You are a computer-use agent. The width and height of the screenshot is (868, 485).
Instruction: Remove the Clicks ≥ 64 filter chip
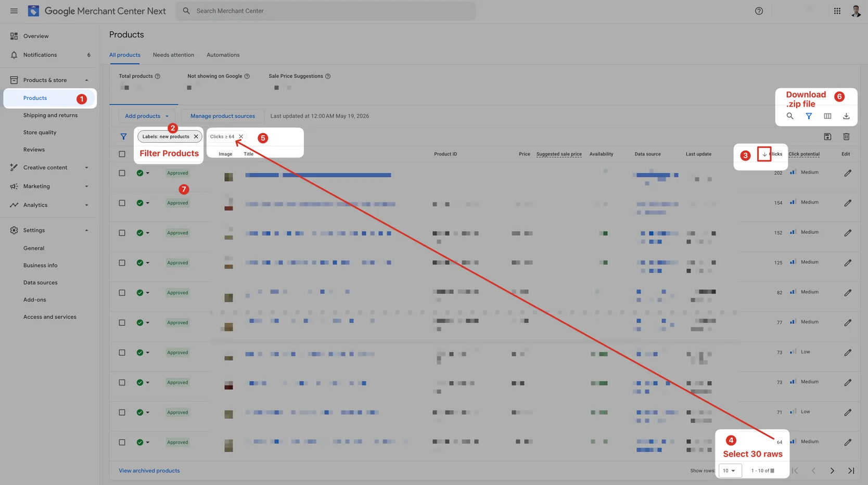[x=241, y=136]
